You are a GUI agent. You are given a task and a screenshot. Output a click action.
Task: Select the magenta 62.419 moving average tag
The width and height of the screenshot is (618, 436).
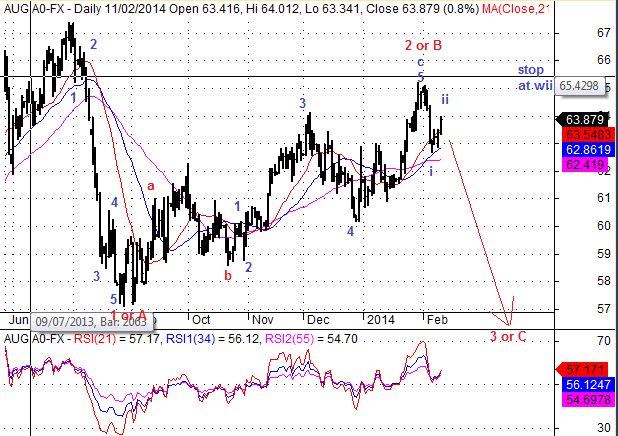(580, 160)
